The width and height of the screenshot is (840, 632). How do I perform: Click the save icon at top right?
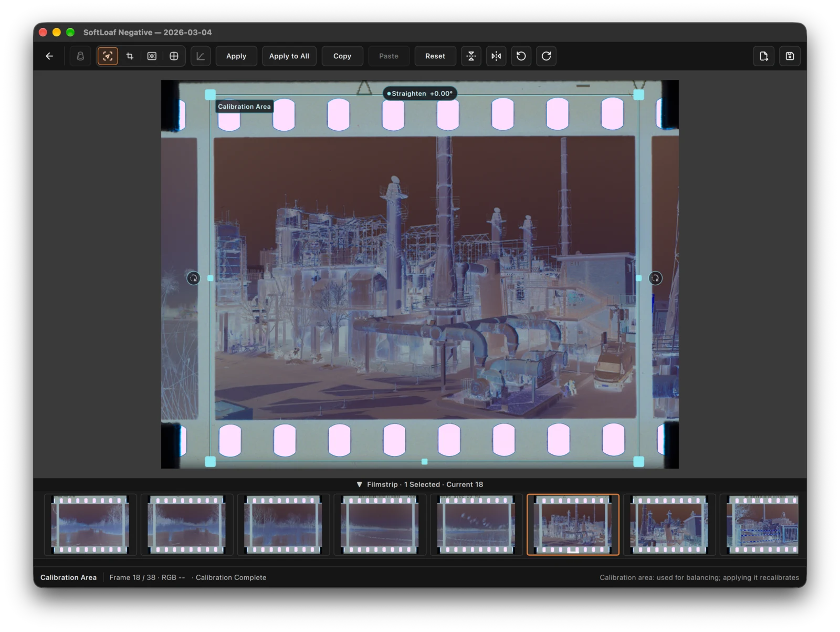pyautogui.click(x=790, y=56)
